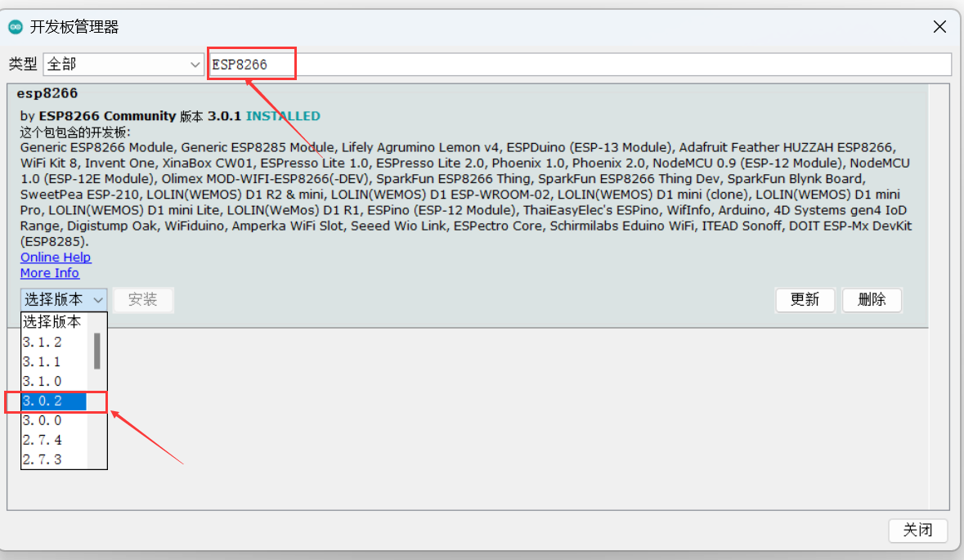Select version 2.7.3 from the list
The width and height of the screenshot is (964, 560).
point(54,459)
